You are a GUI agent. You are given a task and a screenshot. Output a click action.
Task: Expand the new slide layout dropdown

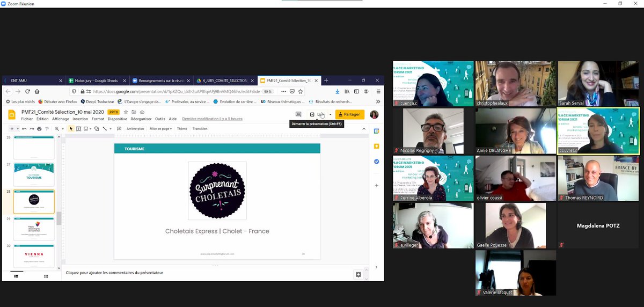pos(18,129)
